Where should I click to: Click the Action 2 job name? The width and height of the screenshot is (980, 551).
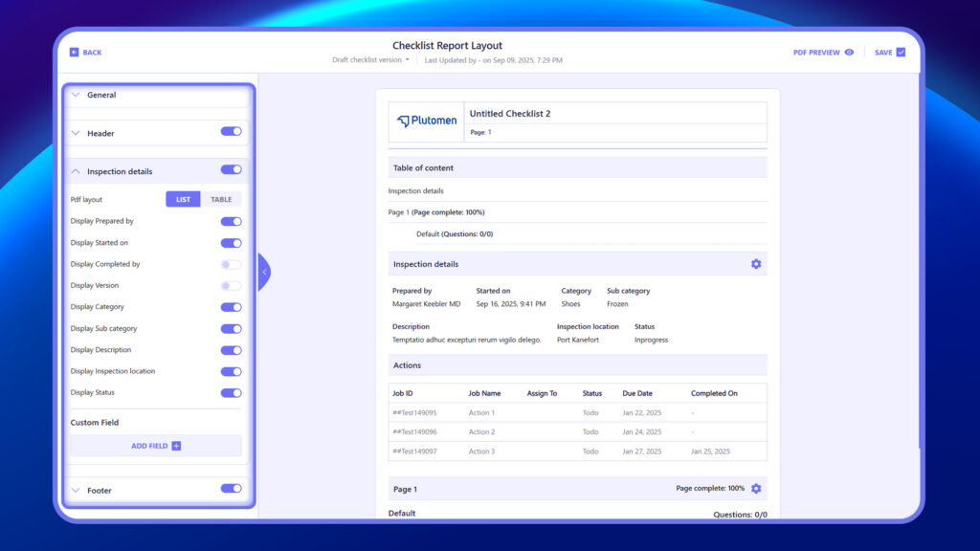click(481, 432)
